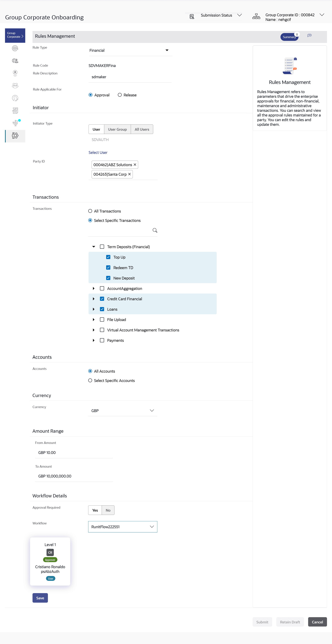Switch initiator type to User Group
The height and width of the screenshot is (644, 332).
coord(117,129)
